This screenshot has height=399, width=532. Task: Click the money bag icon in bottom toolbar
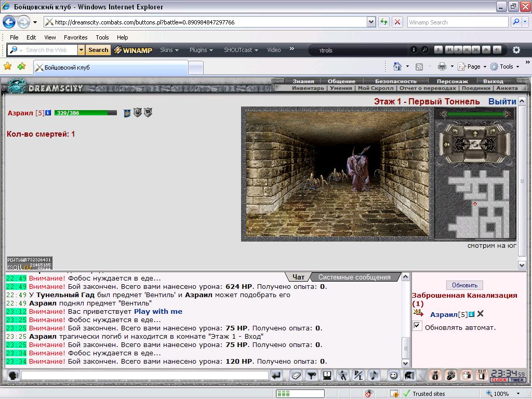coord(435,375)
